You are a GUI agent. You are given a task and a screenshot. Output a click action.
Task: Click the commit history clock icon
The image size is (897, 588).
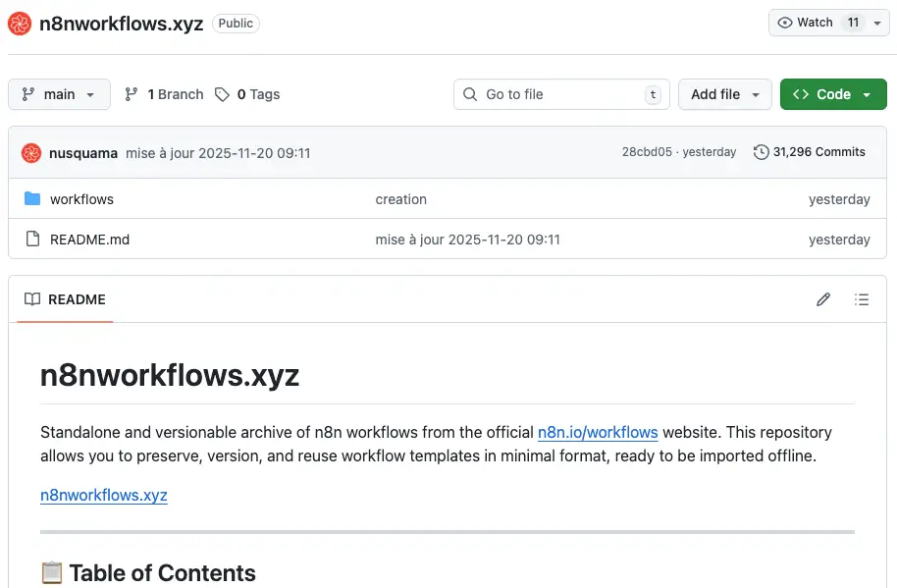[761, 152]
